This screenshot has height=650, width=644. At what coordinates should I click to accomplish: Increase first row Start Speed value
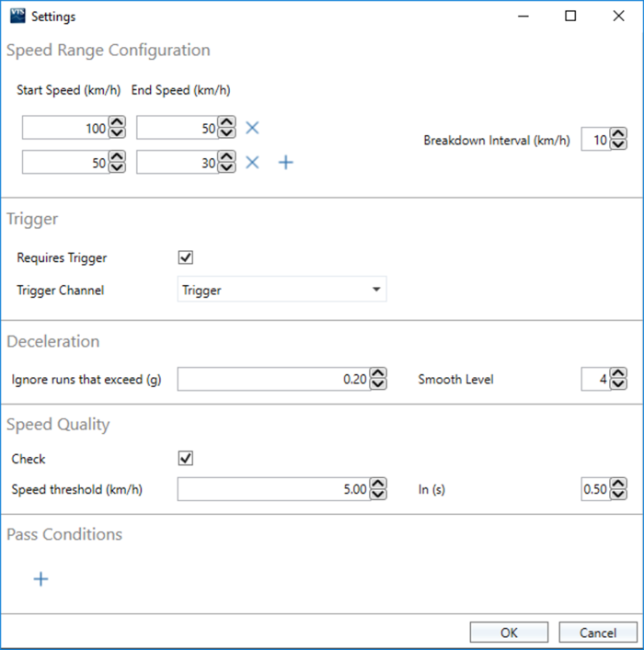pyautogui.click(x=117, y=123)
